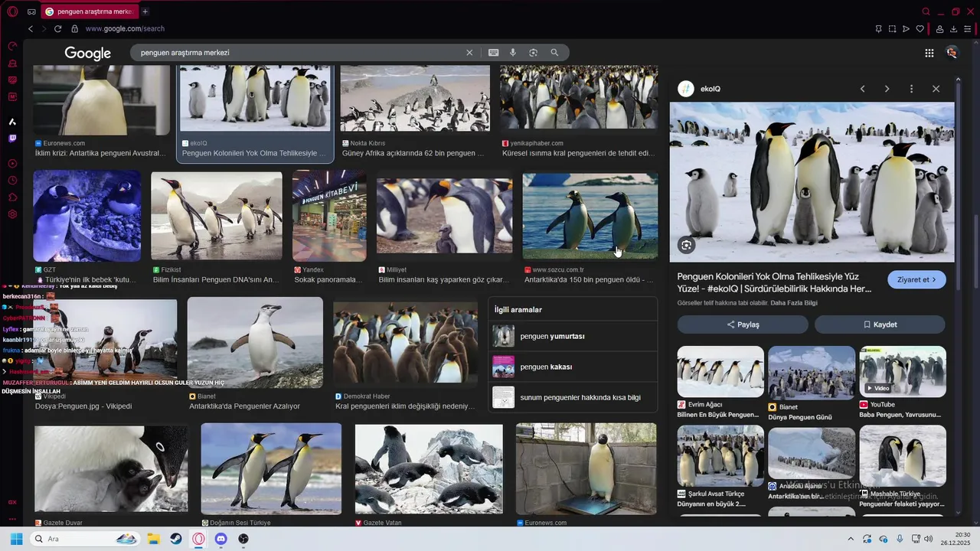Viewport: 980px width, 551px height.
Task: Open the downloads icon in Opera toolbar
Action: 953,29
